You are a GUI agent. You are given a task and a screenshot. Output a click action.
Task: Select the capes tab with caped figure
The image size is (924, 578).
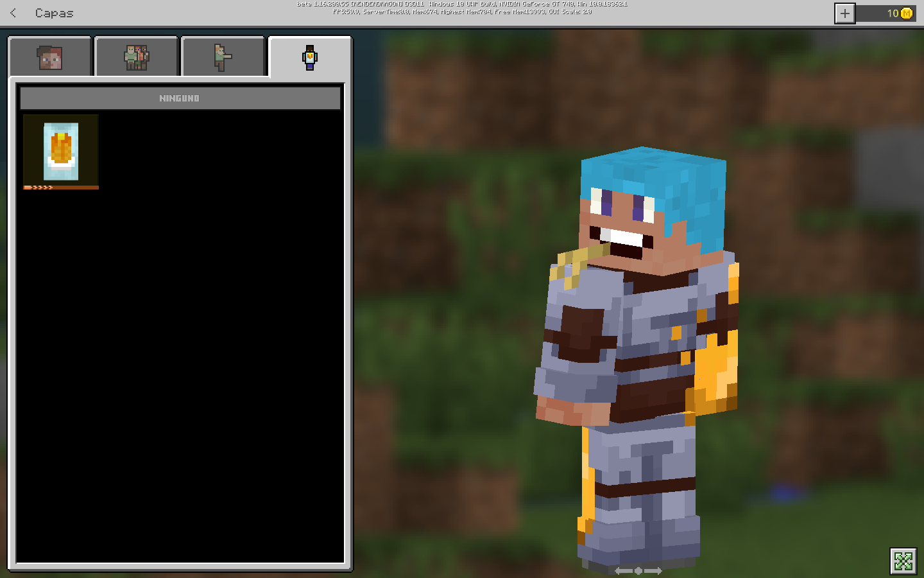[310, 57]
